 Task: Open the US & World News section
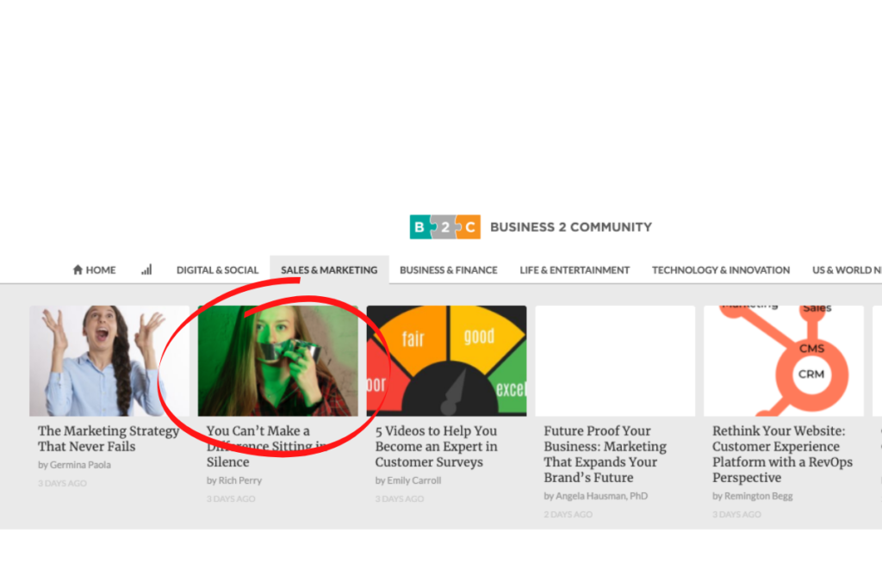click(847, 269)
